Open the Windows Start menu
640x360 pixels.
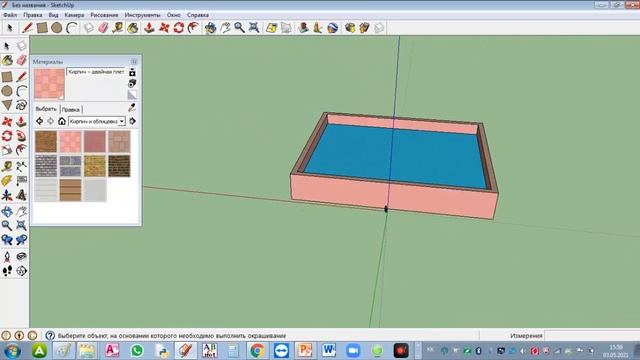click(12, 351)
